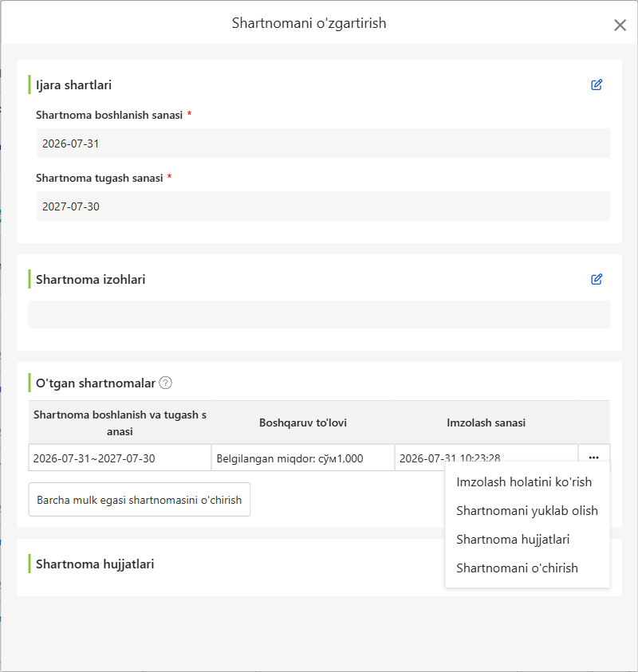Click the Imzolash sanasi column header

click(486, 422)
